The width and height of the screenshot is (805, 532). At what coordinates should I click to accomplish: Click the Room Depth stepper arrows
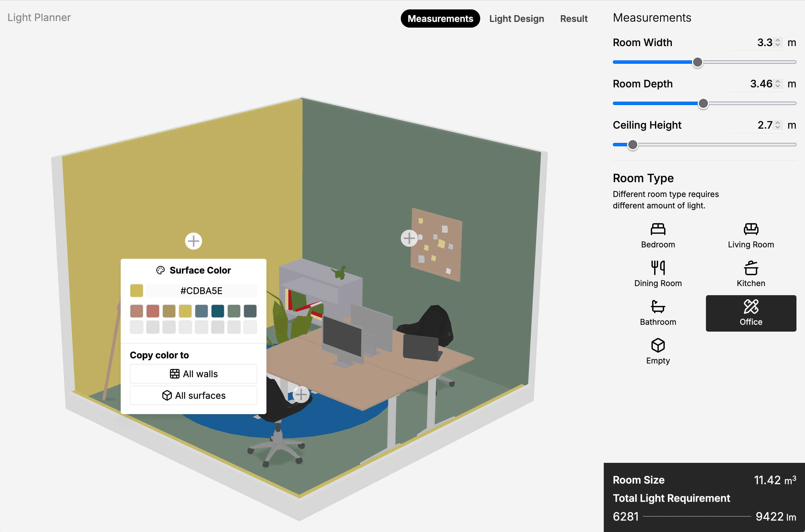coord(778,84)
